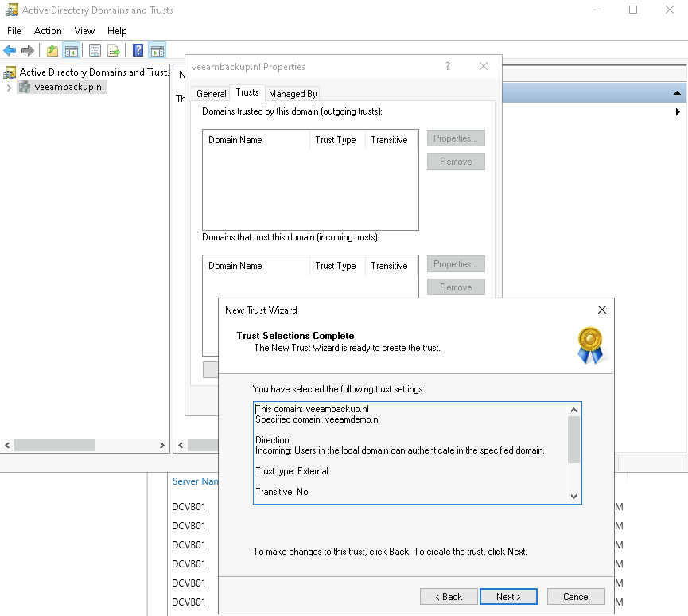Click the Up One Level folder icon

pos(52,51)
